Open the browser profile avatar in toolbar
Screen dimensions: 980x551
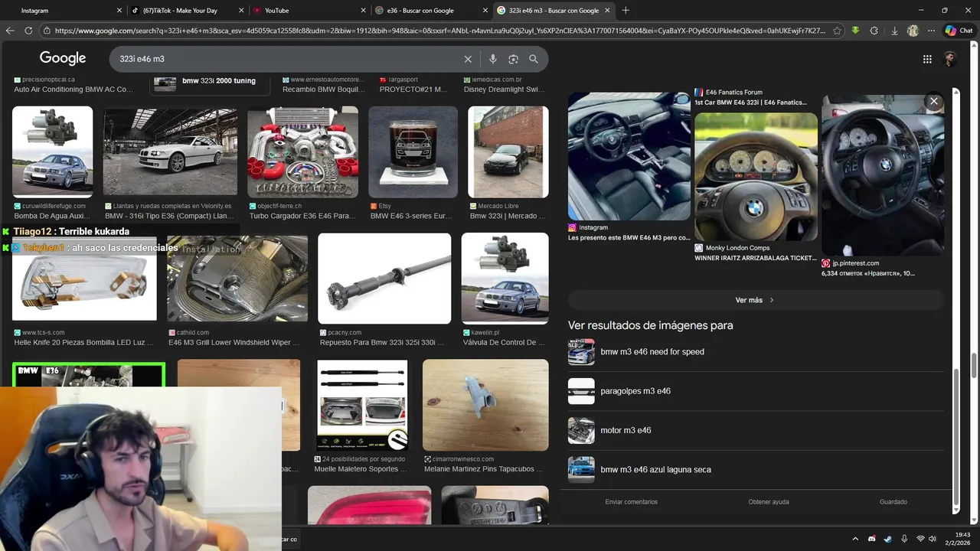tap(913, 31)
